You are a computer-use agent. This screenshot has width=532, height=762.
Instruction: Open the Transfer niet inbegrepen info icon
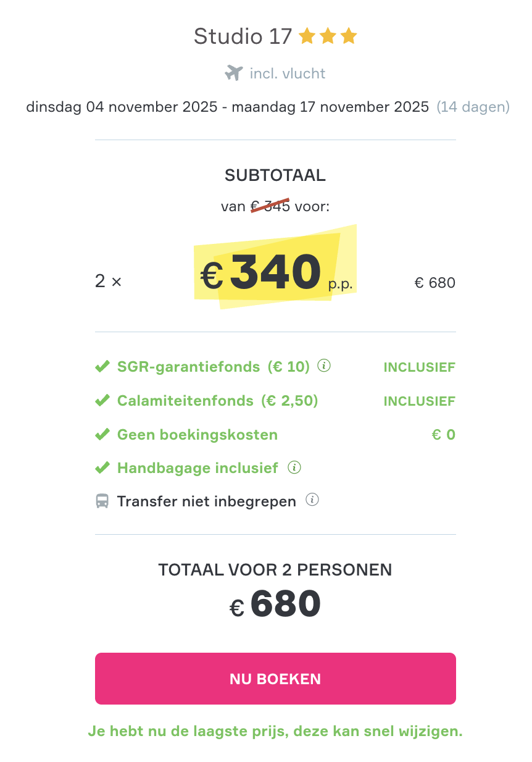coord(312,500)
